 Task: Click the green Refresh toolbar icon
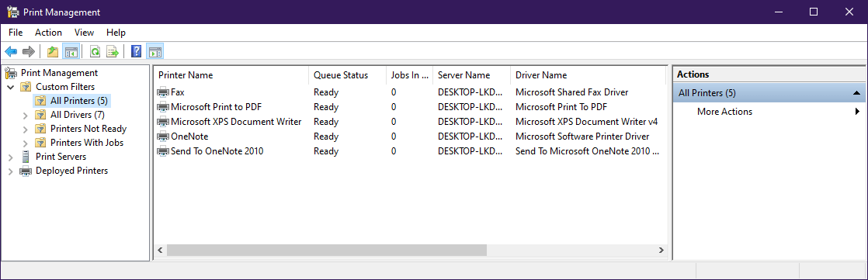tap(95, 51)
